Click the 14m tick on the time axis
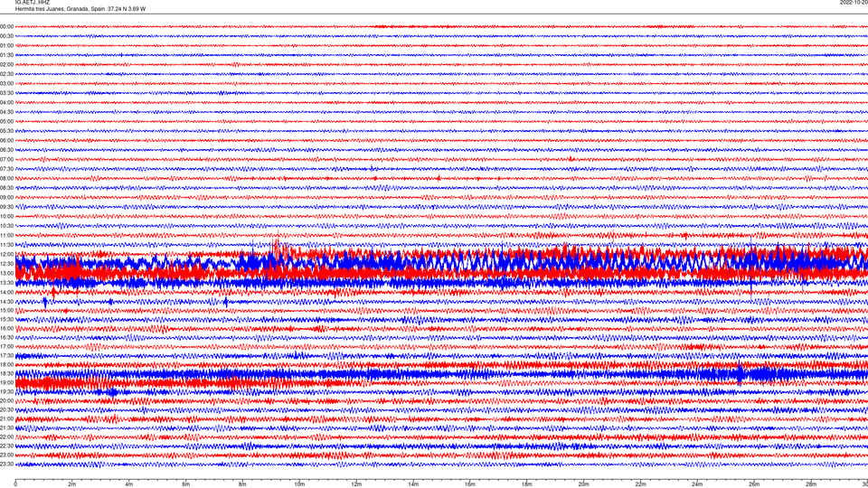Screen dimensions: 868x488 pos(413,484)
